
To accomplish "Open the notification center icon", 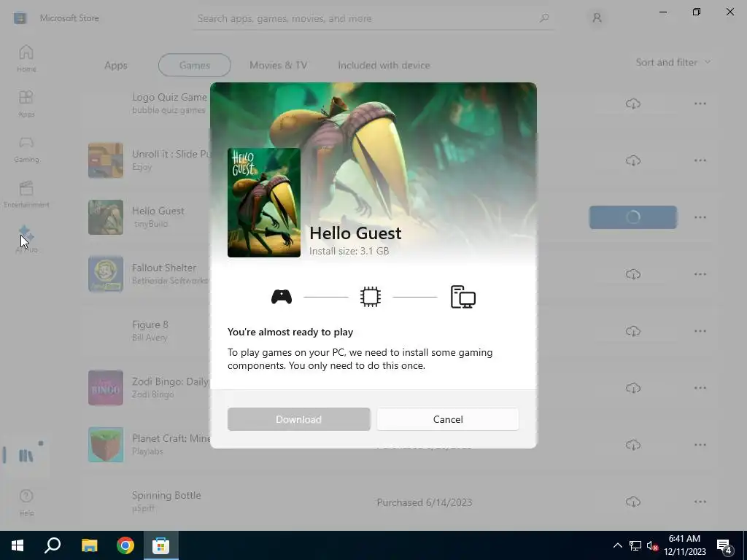I will pyautogui.click(x=724, y=545).
